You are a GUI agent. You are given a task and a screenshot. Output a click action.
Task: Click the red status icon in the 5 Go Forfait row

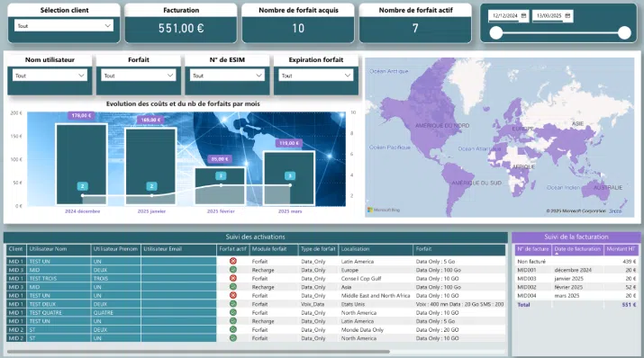click(233, 261)
